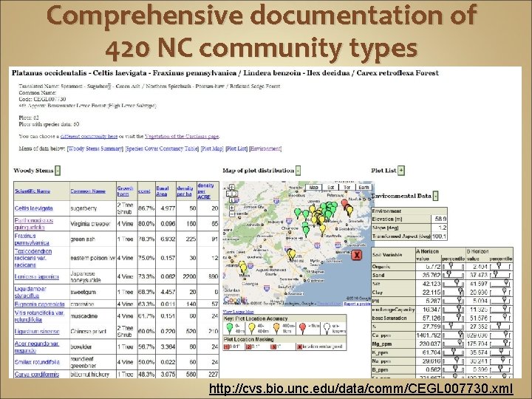Click the white unknown pin in accuracy key
Screen dimensions: 532x399
pos(327,328)
